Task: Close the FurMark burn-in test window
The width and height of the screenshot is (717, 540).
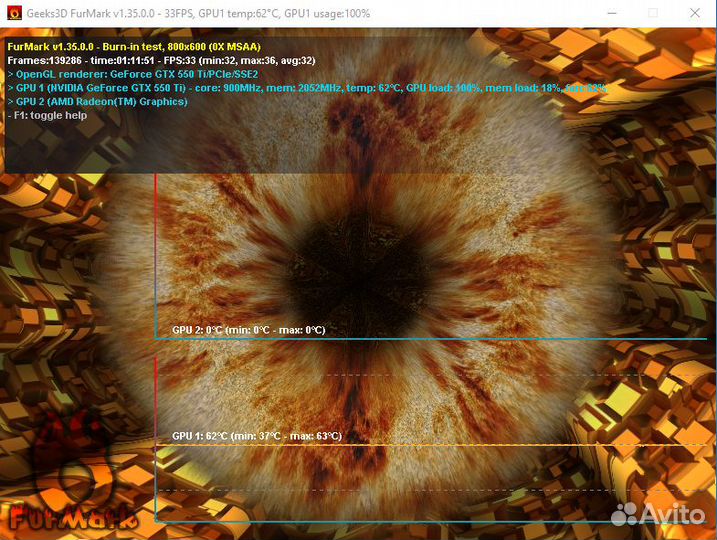Action: [x=697, y=14]
